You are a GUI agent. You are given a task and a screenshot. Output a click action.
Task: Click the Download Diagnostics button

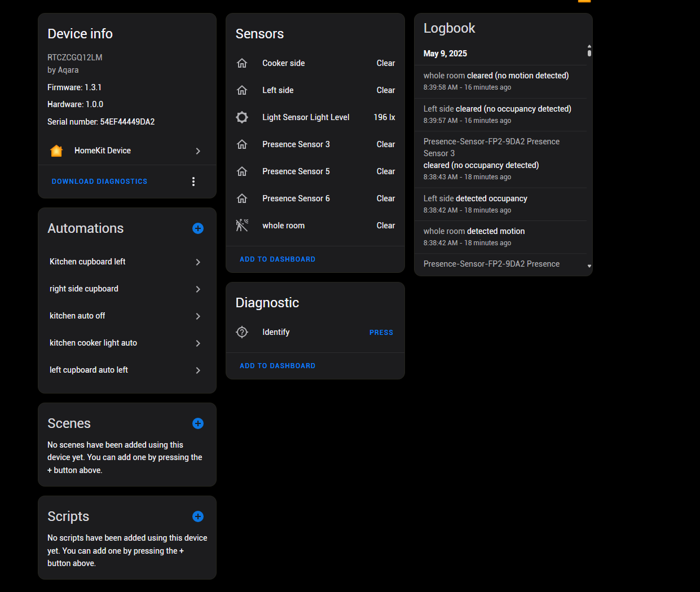[99, 182]
